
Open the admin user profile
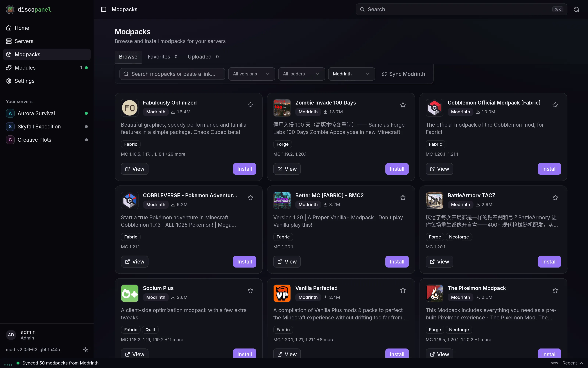tap(47, 335)
